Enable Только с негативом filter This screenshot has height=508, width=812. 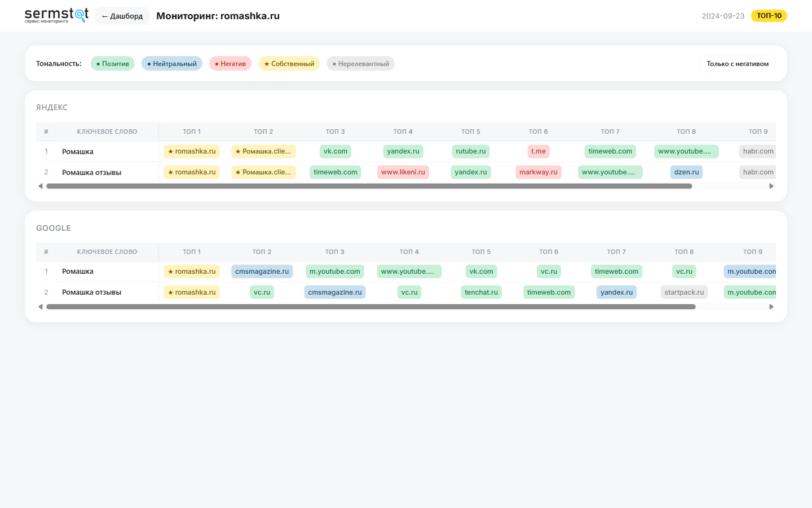point(738,64)
